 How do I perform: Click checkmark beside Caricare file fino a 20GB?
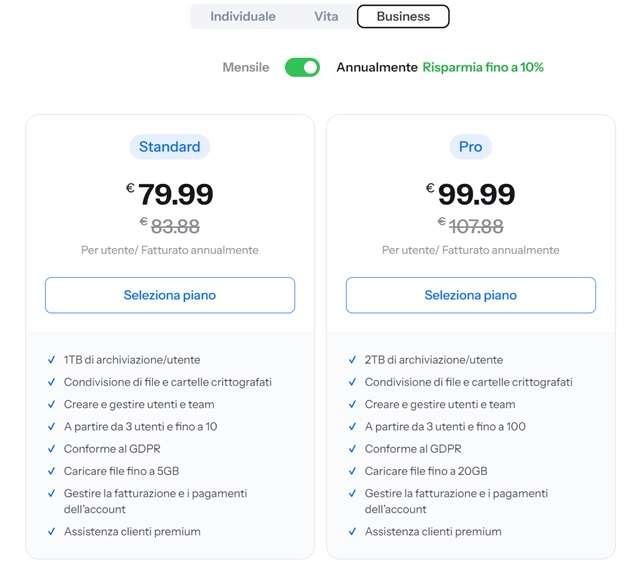click(x=352, y=471)
